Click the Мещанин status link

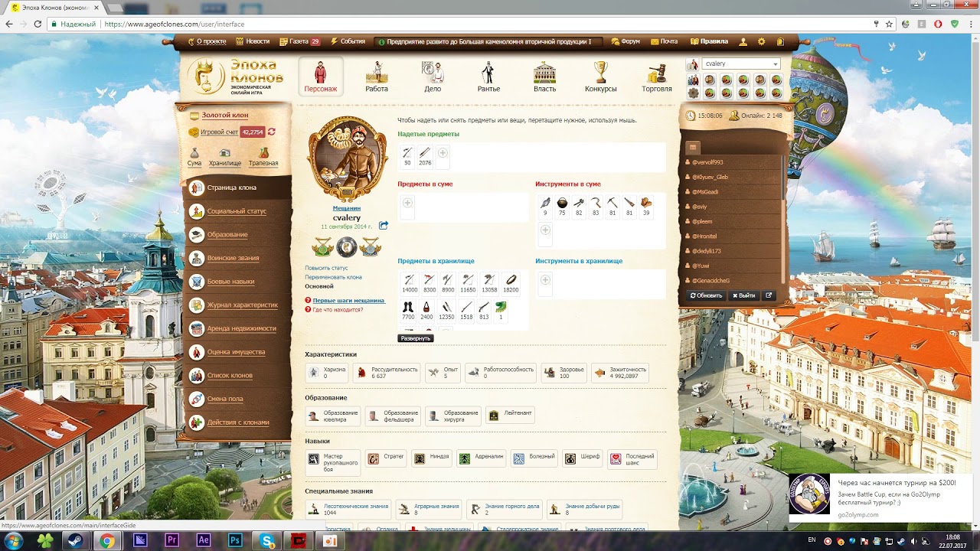click(347, 208)
